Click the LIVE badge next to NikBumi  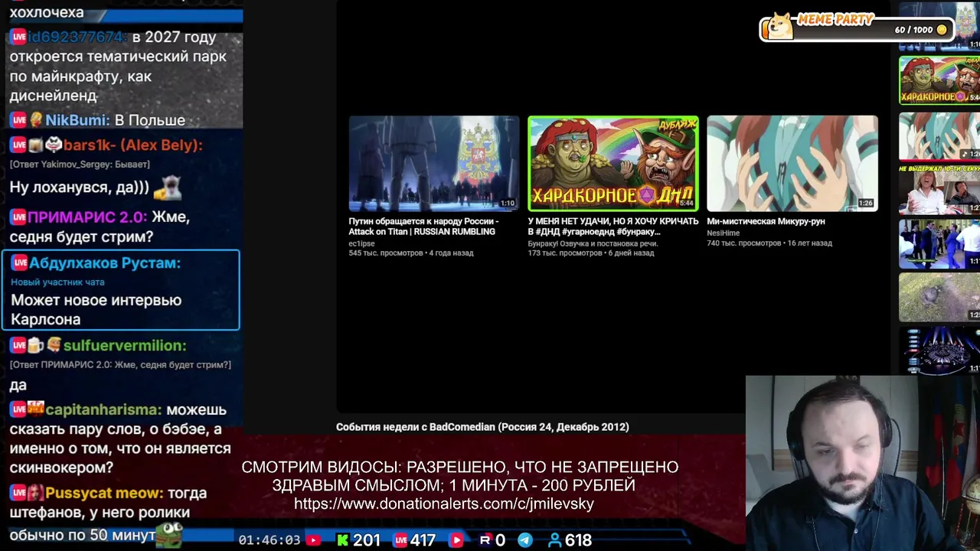pos(18,120)
